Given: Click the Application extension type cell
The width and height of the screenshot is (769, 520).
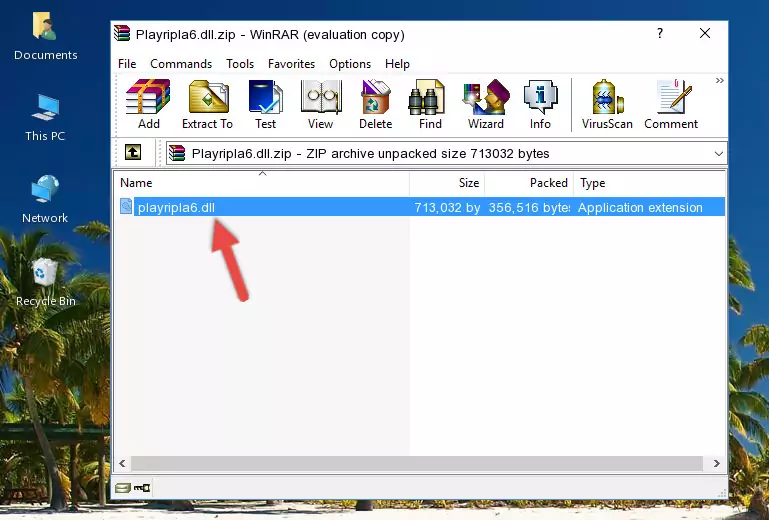Looking at the screenshot, I should click(640, 208).
